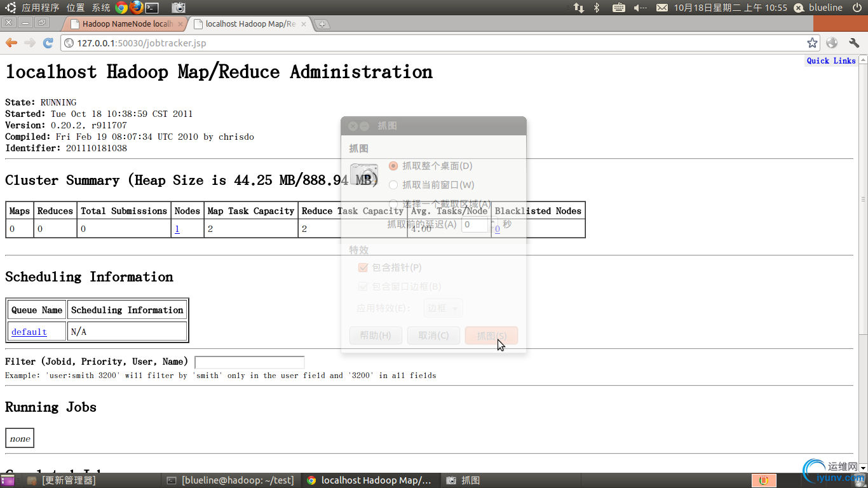Bookmark this page with the star icon
The image size is (868, 488).
pyautogui.click(x=812, y=43)
